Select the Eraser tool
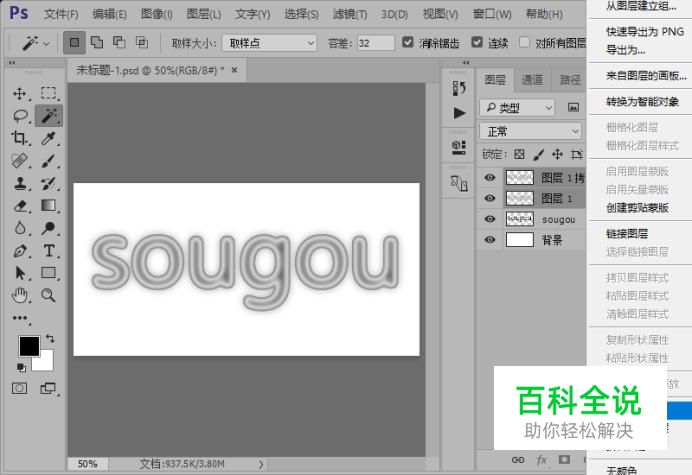The height and width of the screenshot is (475, 692). click(x=19, y=206)
